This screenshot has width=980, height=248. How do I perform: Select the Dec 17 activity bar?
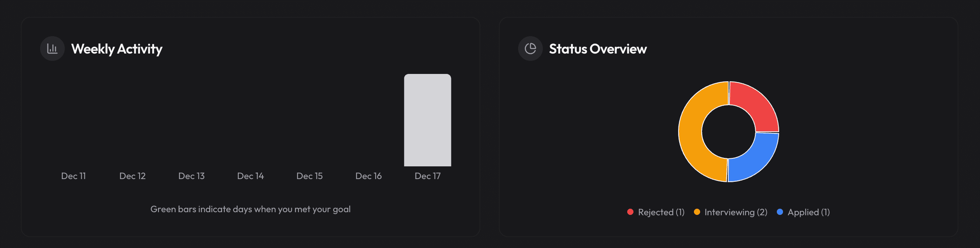coord(427,120)
